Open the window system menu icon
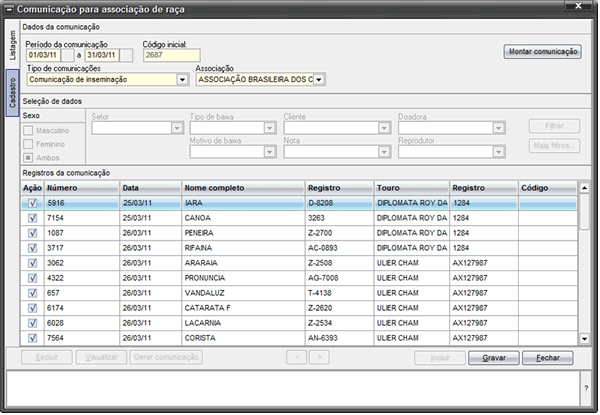 (x=9, y=9)
